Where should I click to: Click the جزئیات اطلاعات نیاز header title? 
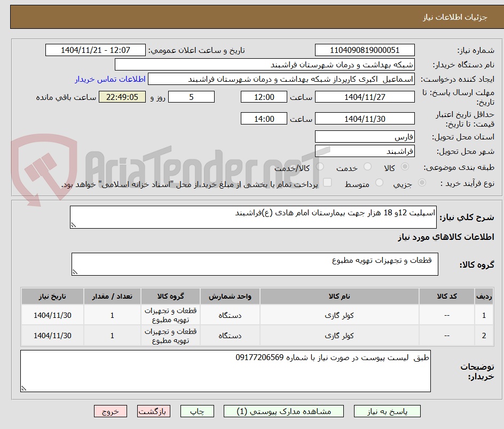pos(455,17)
